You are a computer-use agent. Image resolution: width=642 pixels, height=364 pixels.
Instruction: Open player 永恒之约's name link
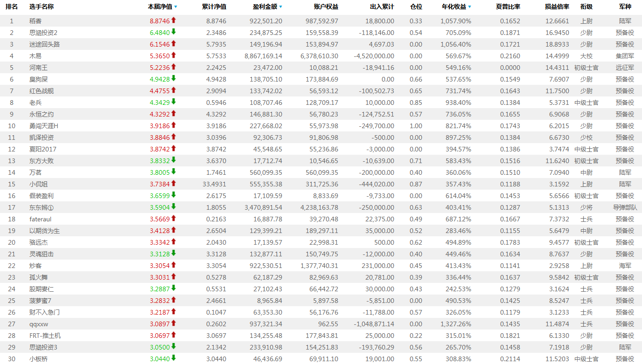point(42,114)
